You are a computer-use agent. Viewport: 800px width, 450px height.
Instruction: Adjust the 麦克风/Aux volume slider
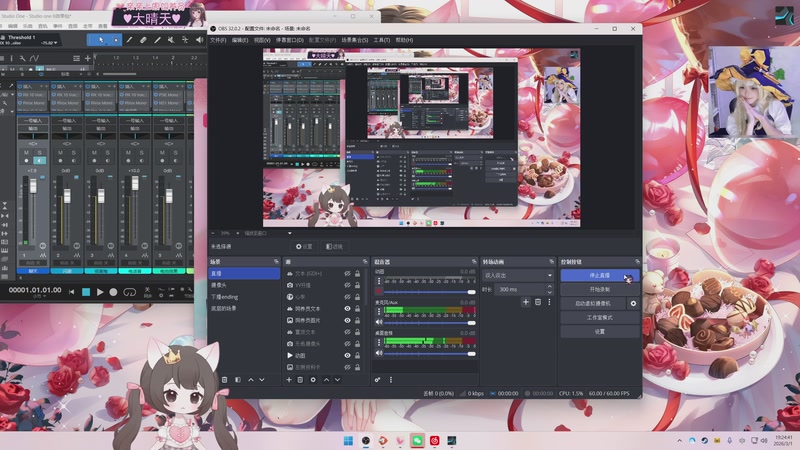[429, 322]
